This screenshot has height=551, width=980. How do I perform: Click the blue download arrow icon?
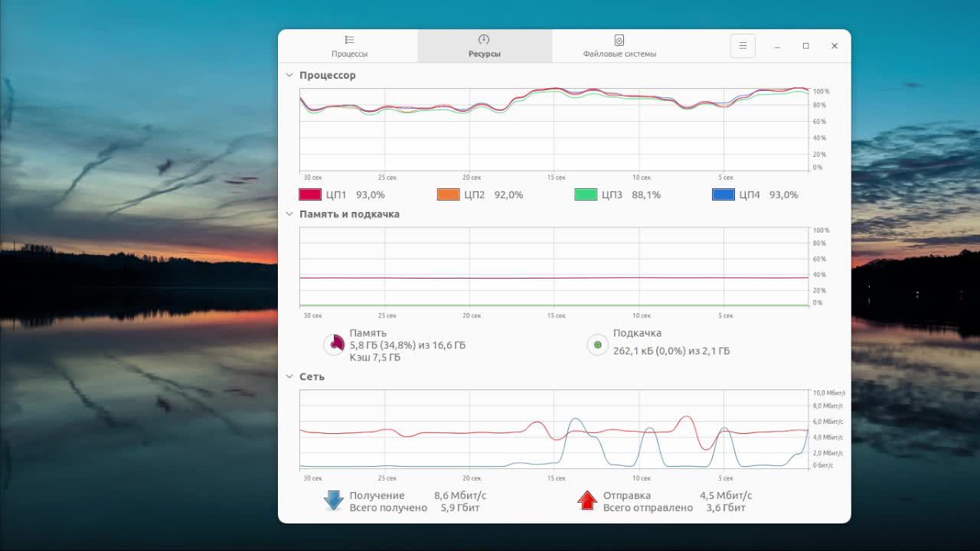334,500
